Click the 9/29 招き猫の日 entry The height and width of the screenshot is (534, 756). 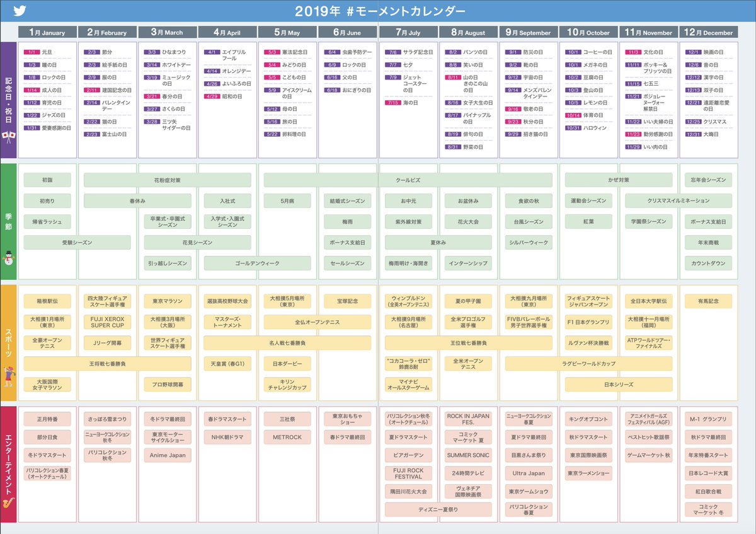click(527, 134)
